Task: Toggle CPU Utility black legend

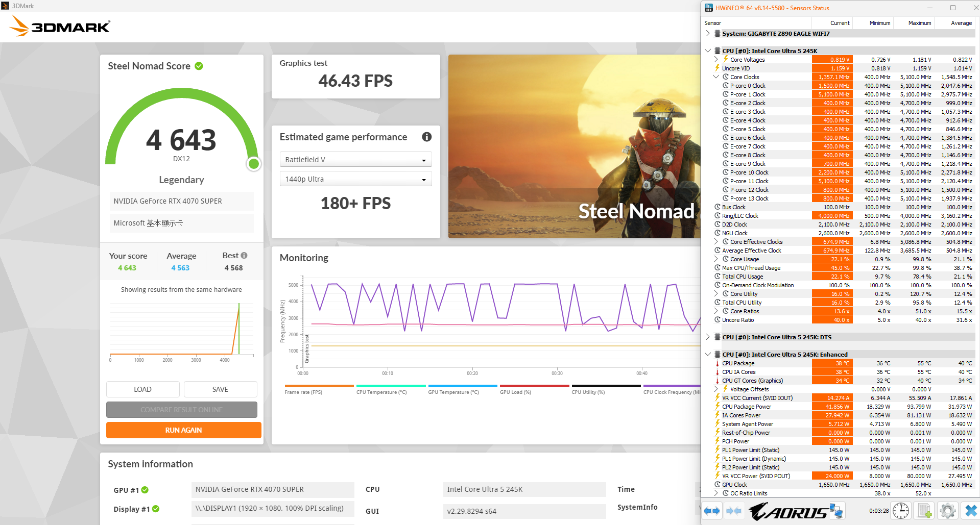Action: tap(606, 389)
